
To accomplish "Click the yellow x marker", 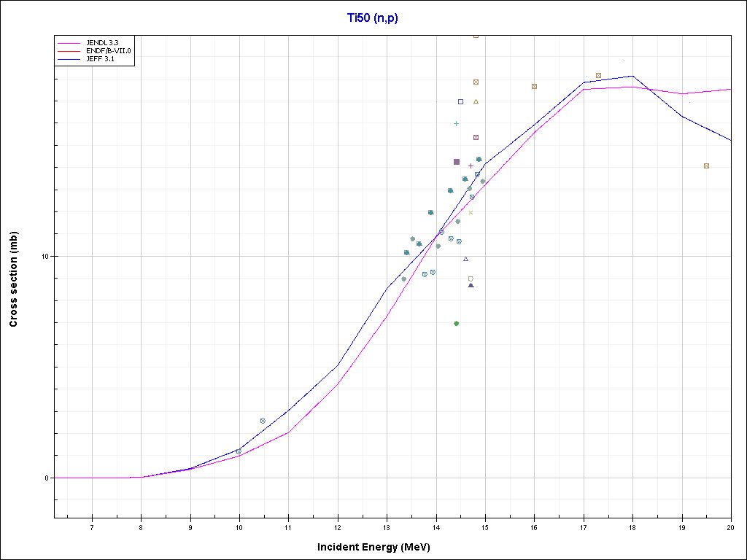I will pyautogui.click(x=471, y=212).
